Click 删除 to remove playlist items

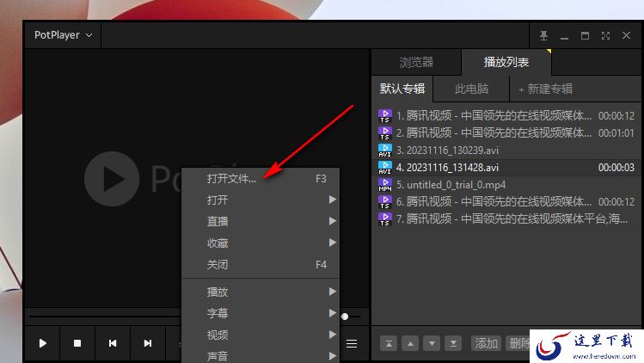tap(518, 343)
